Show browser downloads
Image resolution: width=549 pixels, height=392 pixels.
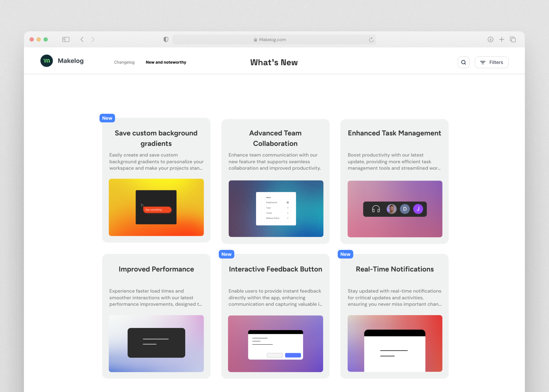[x=490, y=39]
